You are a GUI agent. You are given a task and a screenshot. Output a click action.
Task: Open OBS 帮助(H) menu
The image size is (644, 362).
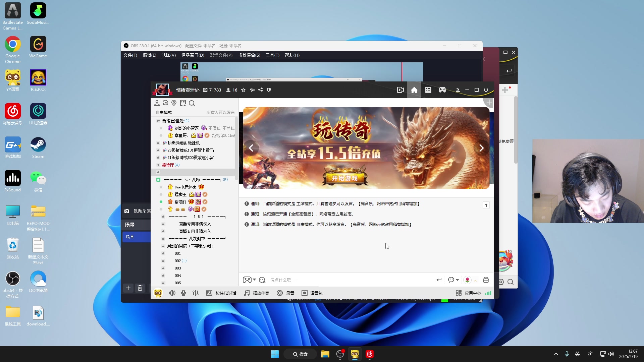[x=292, y=55]
